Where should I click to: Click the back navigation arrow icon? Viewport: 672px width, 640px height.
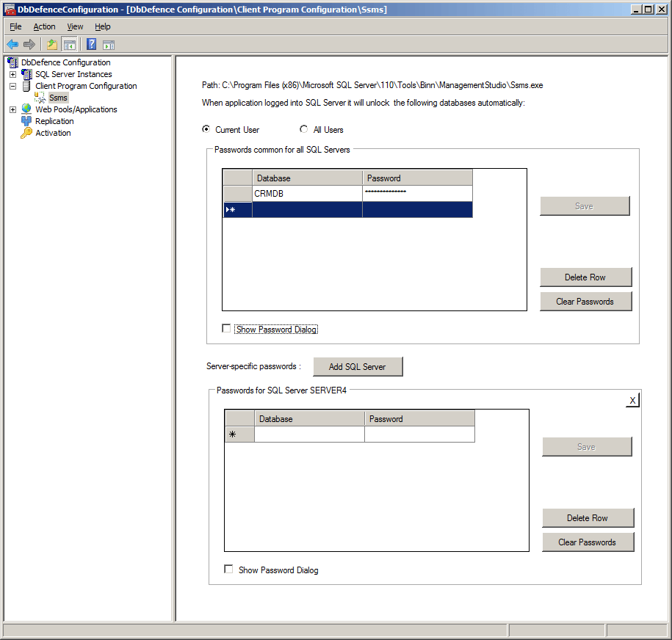(12, 44)
